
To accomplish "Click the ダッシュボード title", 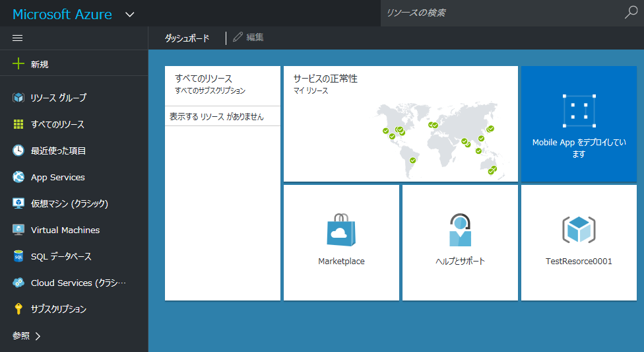I will (x=187, y=38).
